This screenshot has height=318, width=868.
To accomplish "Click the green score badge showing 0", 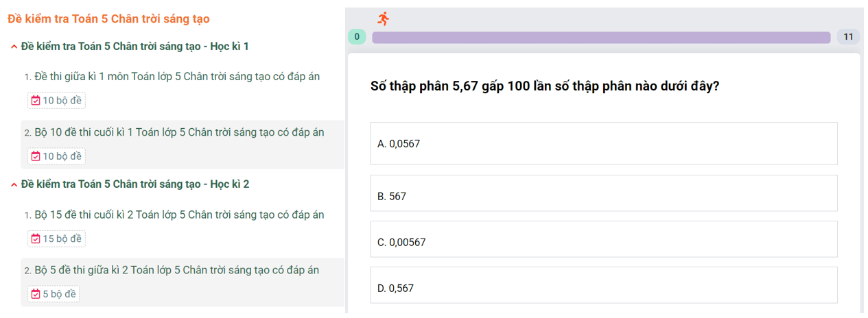I will point(357,37).
